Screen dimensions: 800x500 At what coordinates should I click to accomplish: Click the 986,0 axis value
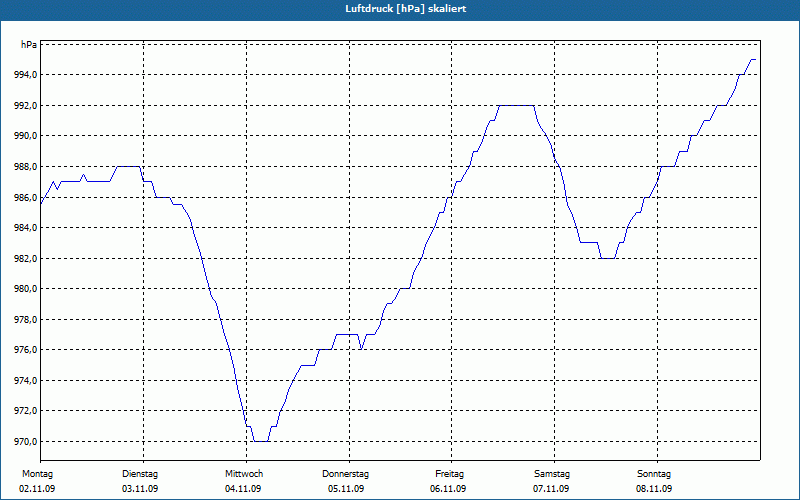26,197
